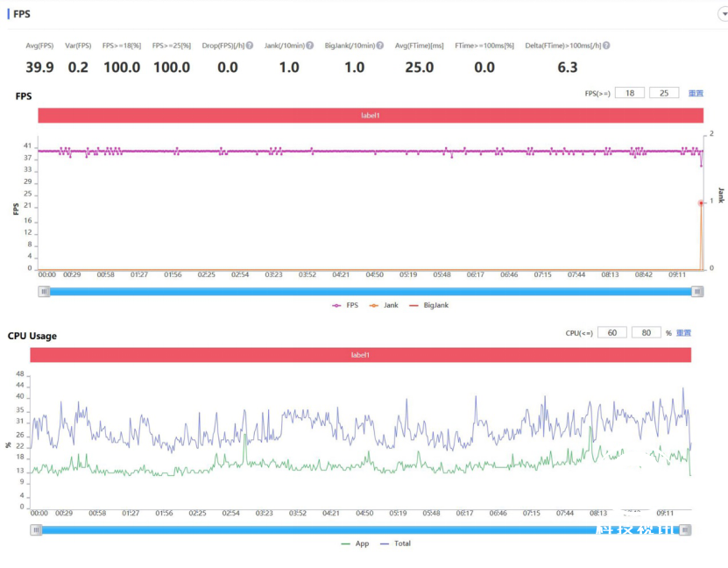Edit the CPU threshold field showing 80
728x568 pixels.
(x=647, y=332)
